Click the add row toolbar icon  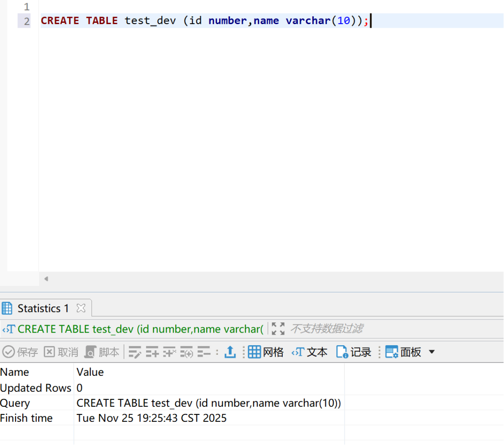(152, 352)
